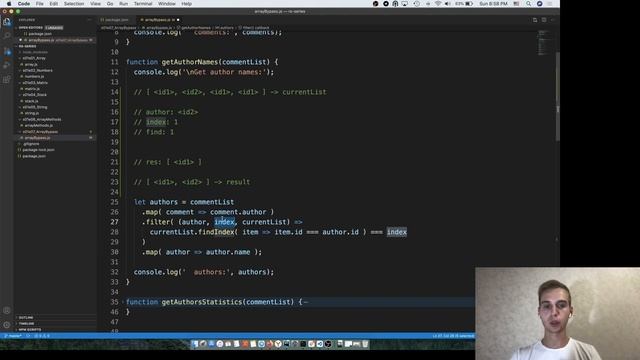
Task: Click the git sync icon in status bar
Action: 28,336
